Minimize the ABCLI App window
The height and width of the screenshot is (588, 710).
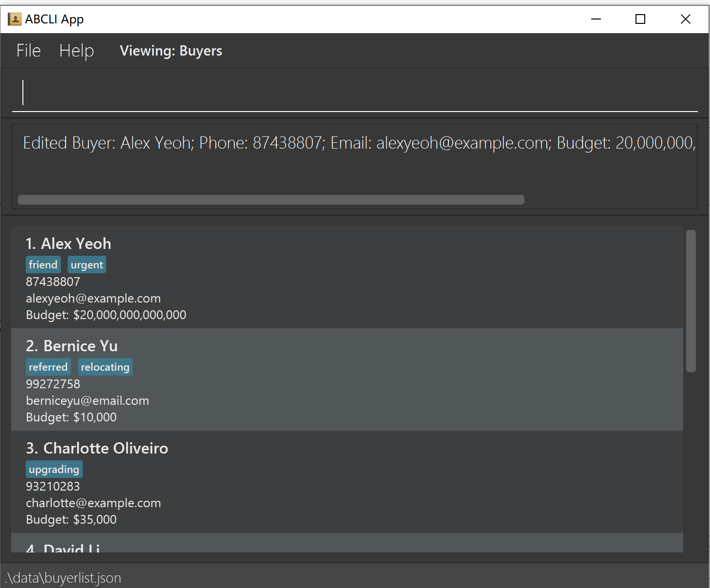pos(596,19)
